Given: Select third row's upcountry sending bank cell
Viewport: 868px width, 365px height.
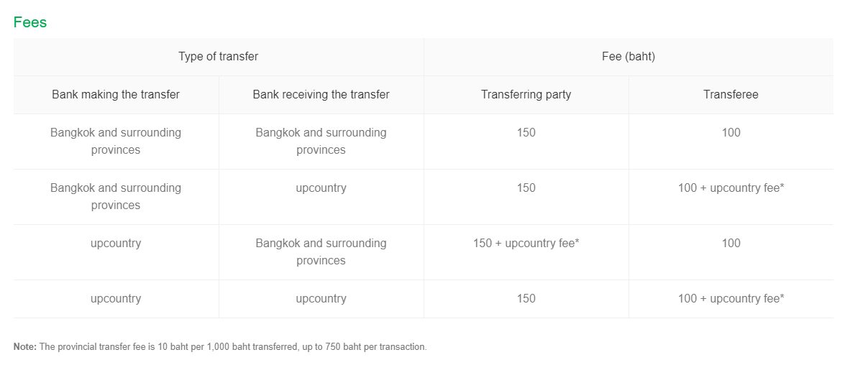Looking at the screenshot, I should point(116,252).
